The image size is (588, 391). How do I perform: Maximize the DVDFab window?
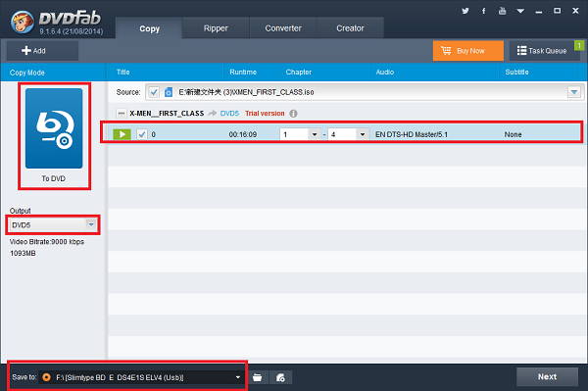558,11
